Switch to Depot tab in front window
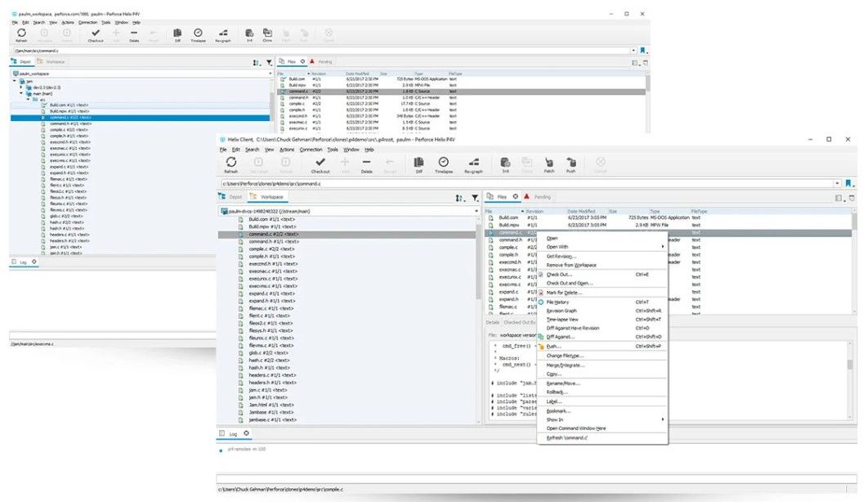 click(x=232, y=197)
